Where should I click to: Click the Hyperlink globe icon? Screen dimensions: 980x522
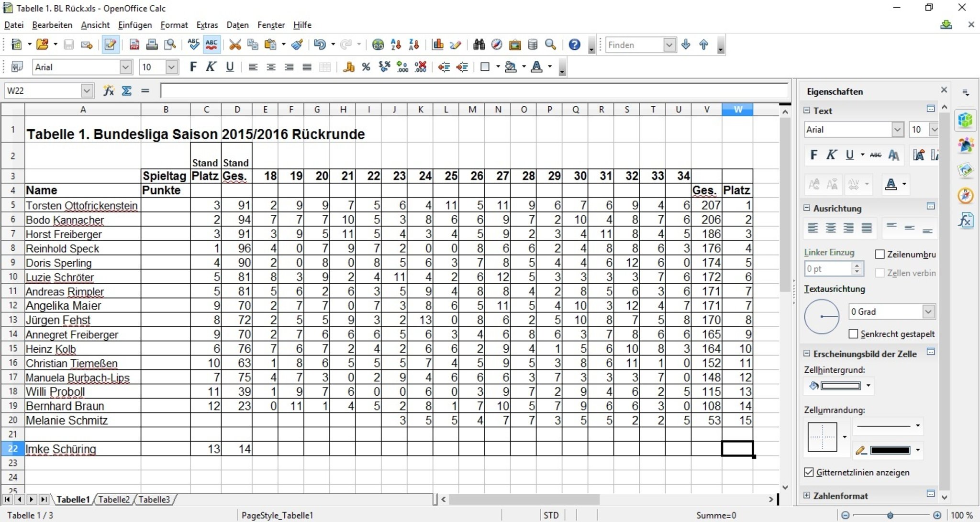[x=378, y=45]
